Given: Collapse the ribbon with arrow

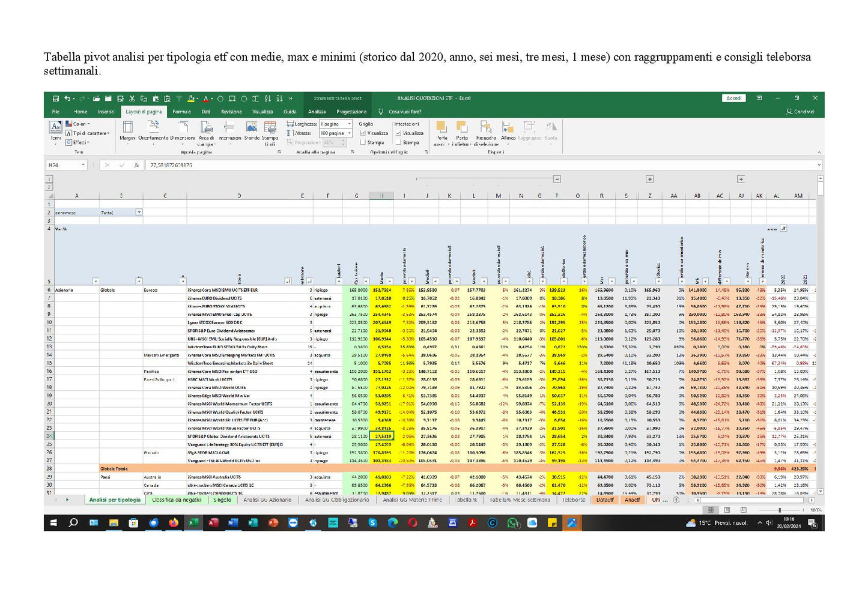Looking at the screenshot, I should [x=819, y=152].
